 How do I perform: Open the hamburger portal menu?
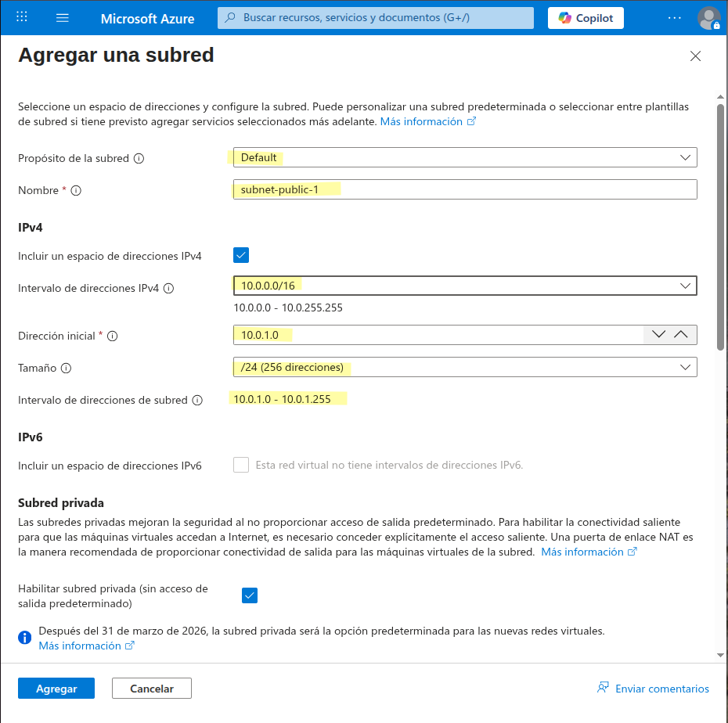62,18
